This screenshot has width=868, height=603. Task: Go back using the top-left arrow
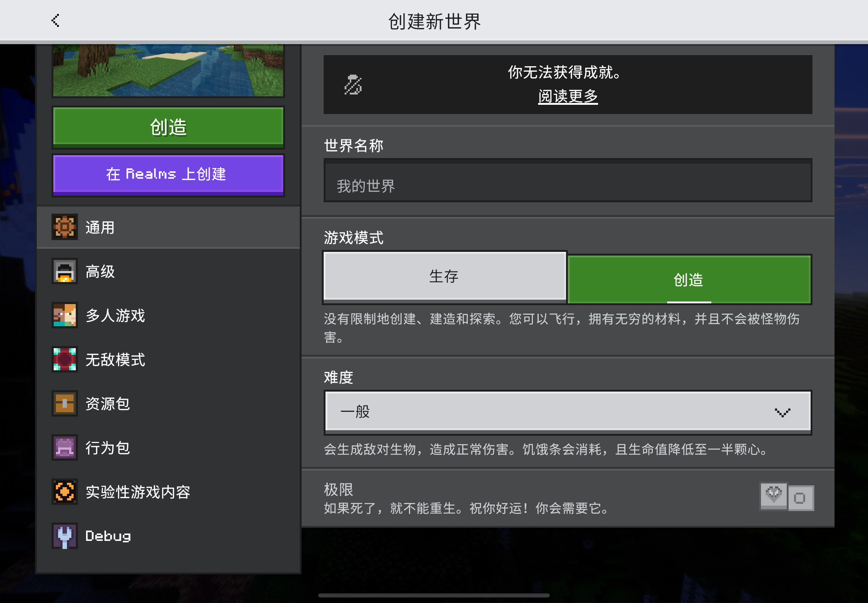(56, 20)
